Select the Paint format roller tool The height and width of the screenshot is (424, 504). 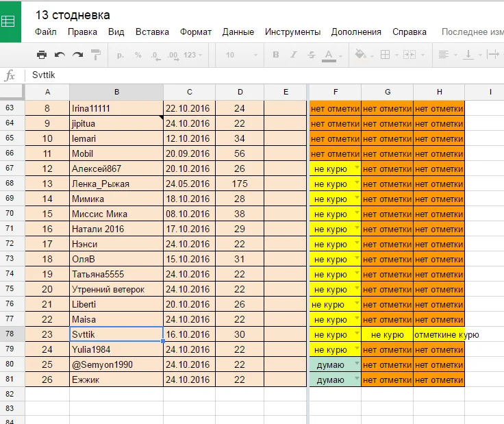click(96, 55)
